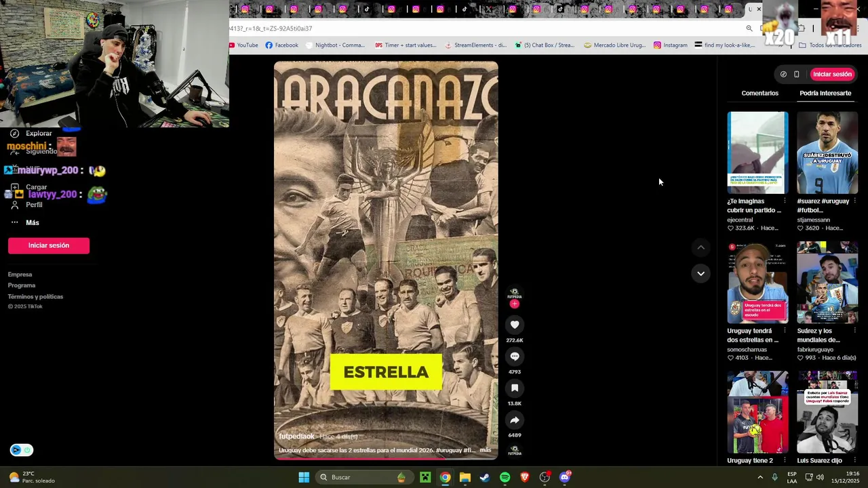
Task: Open the sound disc icon below share count
Action: [515, 450]
